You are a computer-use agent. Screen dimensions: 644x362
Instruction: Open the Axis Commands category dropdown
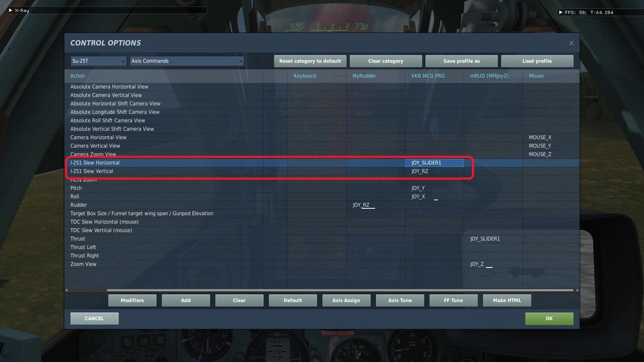pyautogui.click(x=187, y=61)
